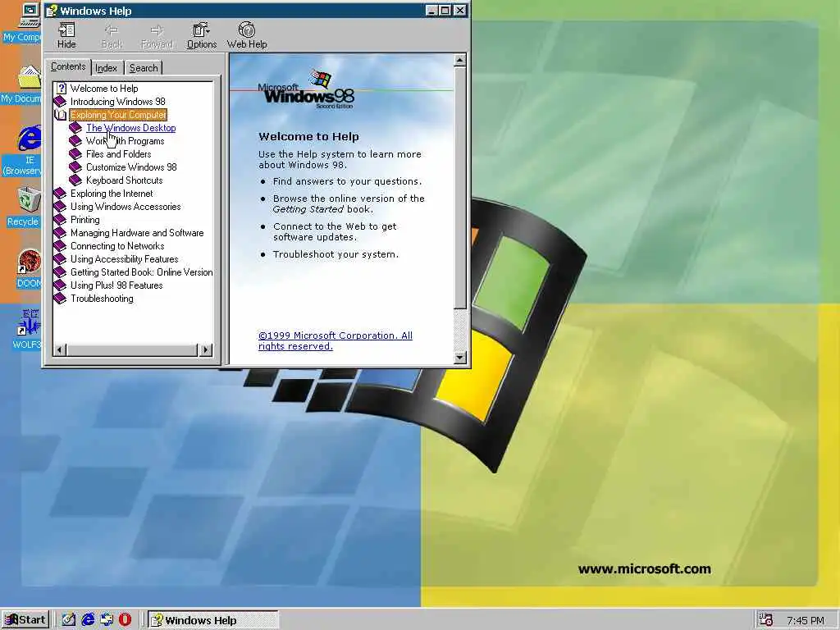The width and height of the screenshot is (840, 630).
Task: Hide the Help navigation pane
Action: click(66, 36)
